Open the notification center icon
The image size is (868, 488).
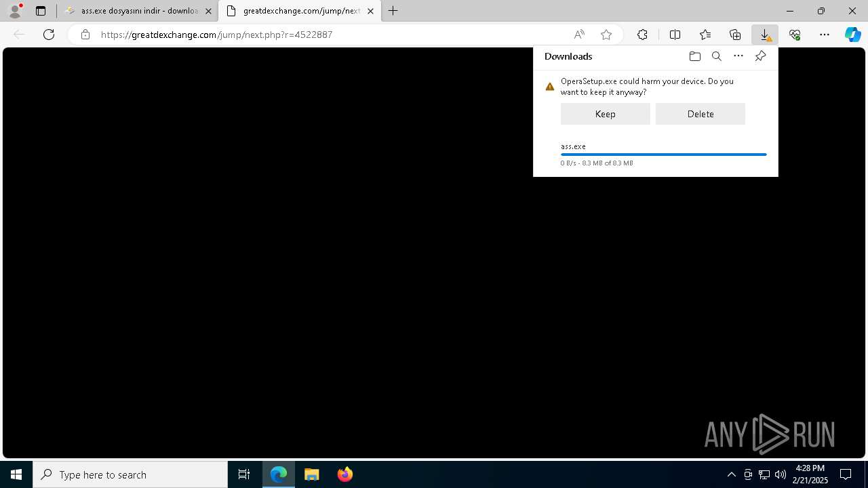point(846,474)
